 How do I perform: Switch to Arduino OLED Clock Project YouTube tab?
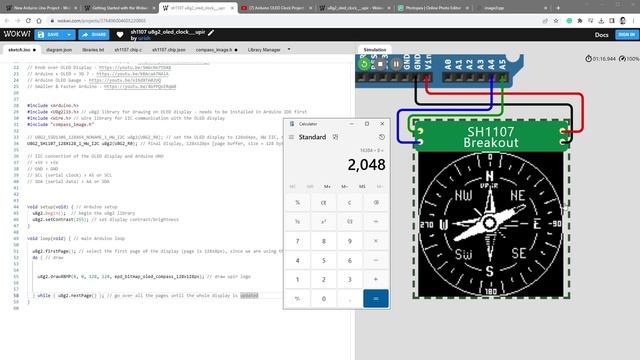[276, 8]
